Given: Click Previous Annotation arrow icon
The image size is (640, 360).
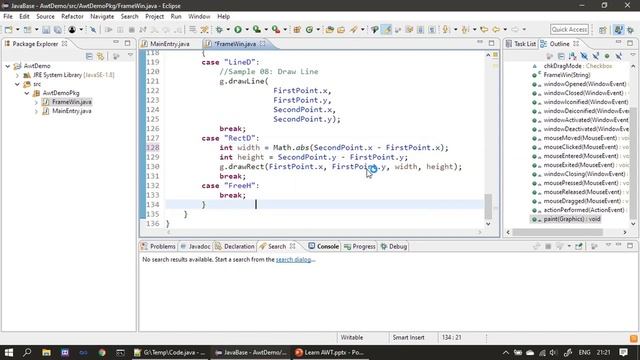Looking at the screenshot, I should 465,29.
